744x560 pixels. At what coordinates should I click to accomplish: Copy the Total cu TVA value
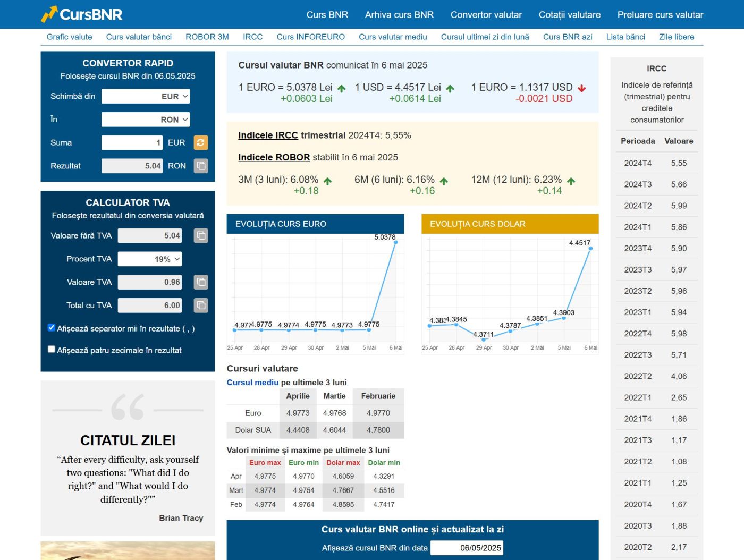[201, 305]
